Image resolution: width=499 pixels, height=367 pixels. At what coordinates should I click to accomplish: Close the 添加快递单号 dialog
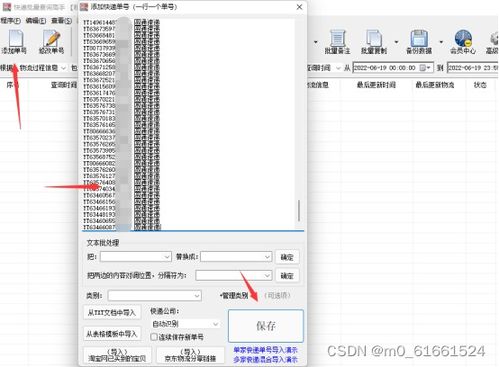click(x=299, y=7)
